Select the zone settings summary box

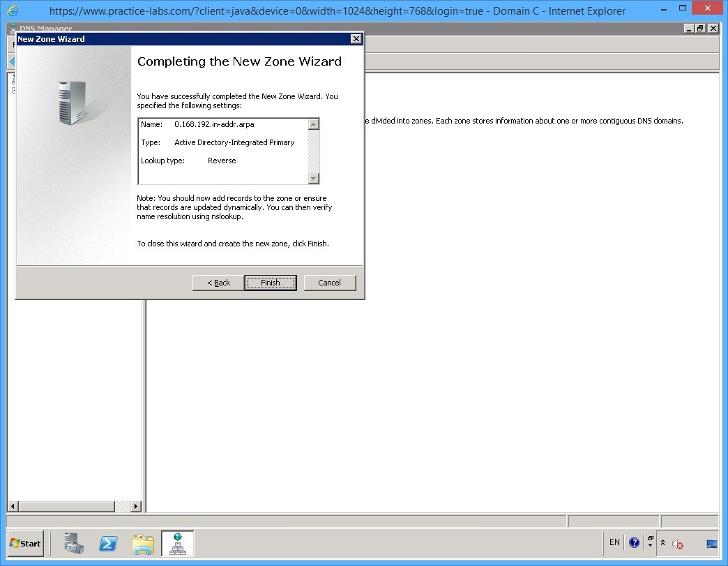point(225,151)
